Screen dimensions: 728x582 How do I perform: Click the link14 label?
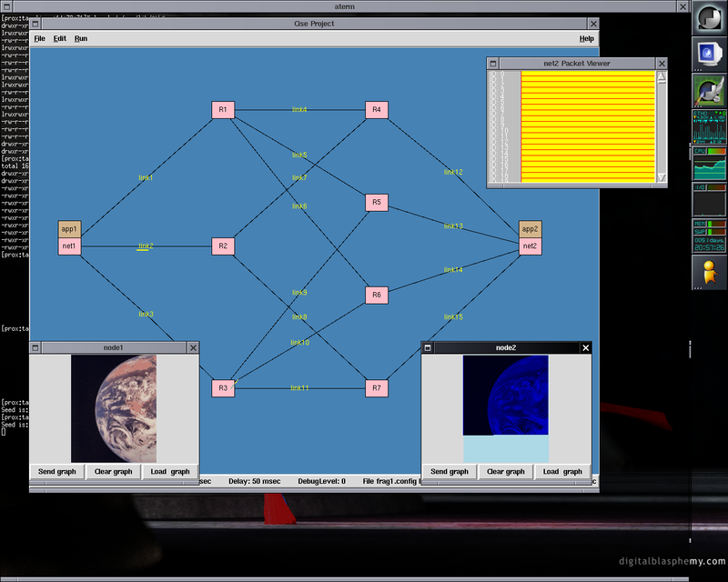(453, 270)
